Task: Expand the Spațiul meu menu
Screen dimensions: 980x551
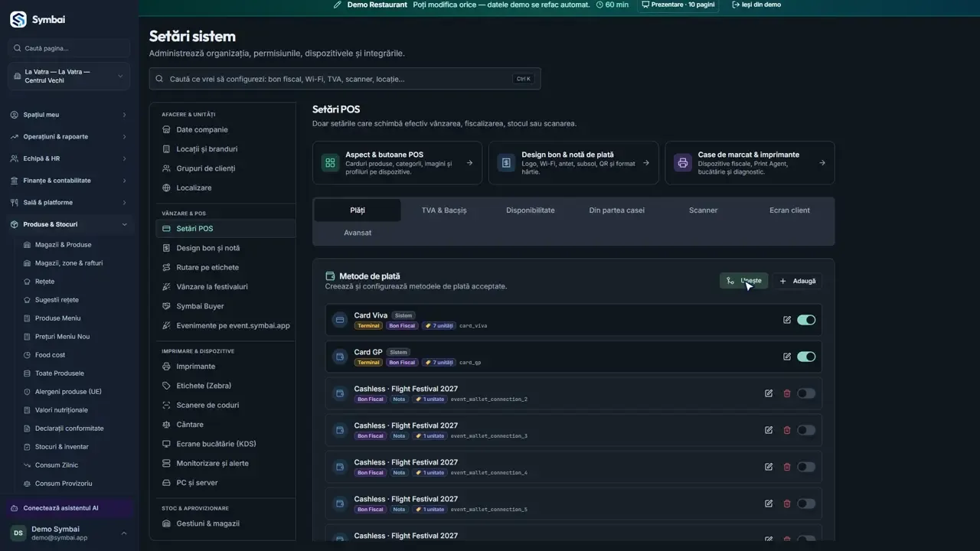Action: tap(69, 115)
